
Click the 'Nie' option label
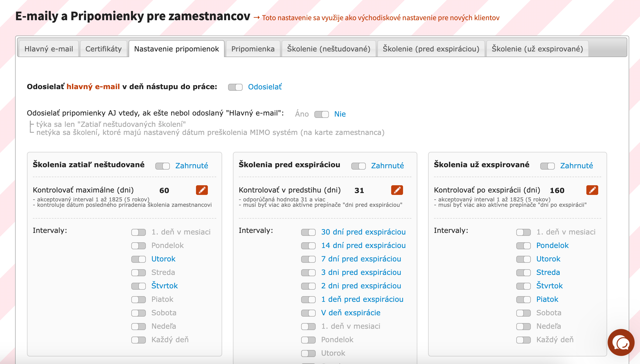pyautogui.click(x=340, y=114)
